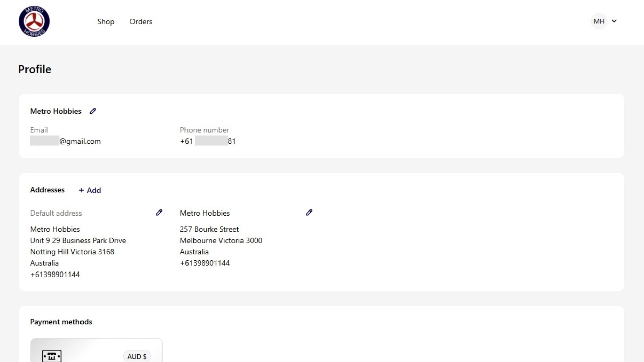Select the Melbourne Victoria 3000 line

[221, 241]
